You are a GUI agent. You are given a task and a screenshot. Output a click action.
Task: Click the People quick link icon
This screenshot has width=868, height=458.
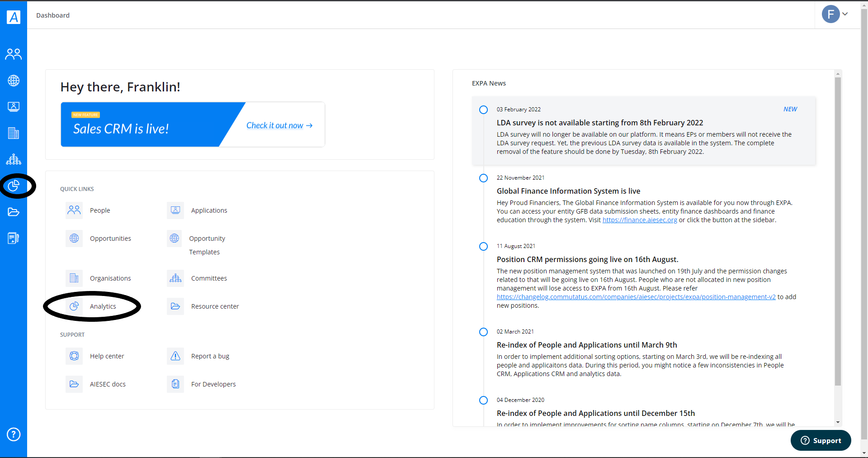pos(74,210)
